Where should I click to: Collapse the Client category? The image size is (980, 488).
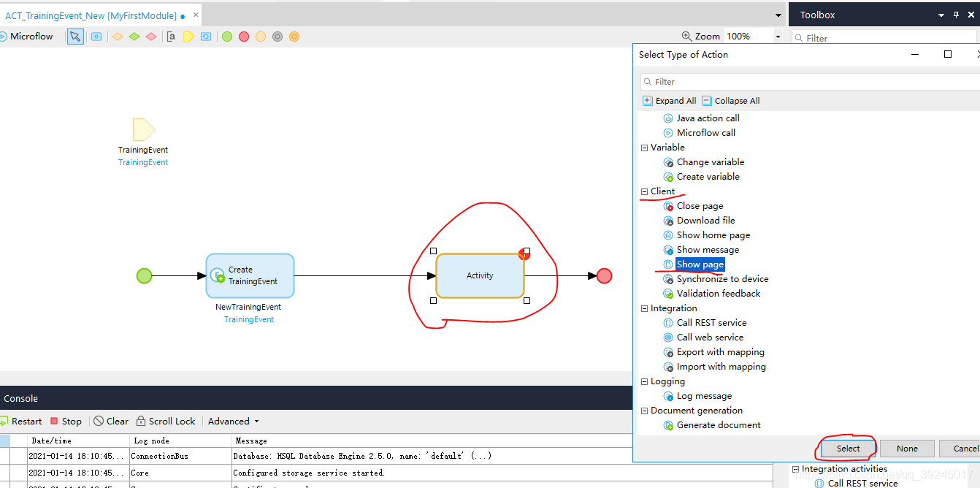coord(644,191)
